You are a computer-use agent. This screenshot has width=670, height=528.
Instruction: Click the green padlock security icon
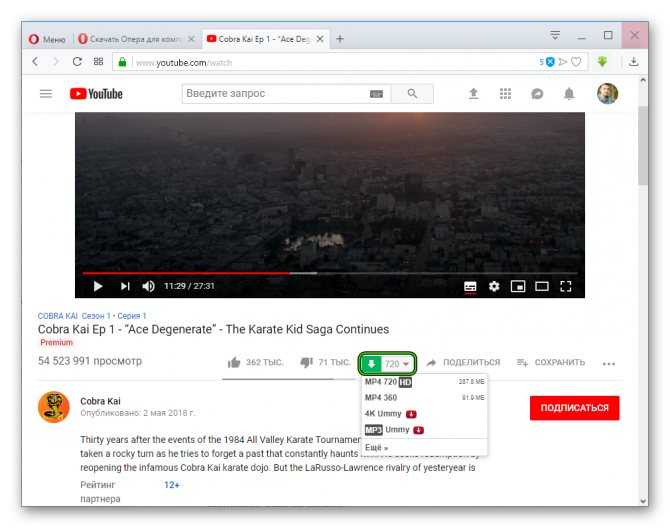122,62
